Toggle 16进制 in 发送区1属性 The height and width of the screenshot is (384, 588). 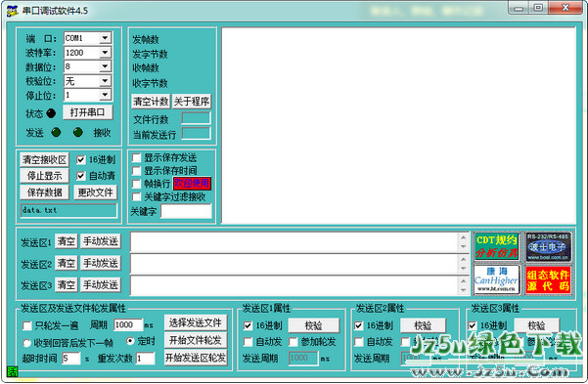tap(248, 325)
